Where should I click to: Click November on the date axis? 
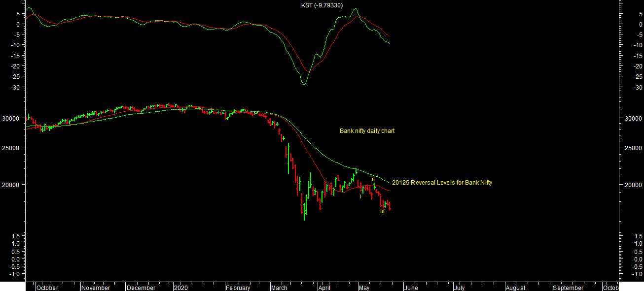[x=97, y=288]
